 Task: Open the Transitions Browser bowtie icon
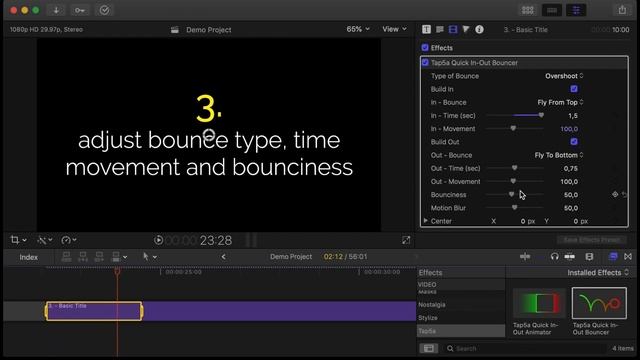(628, 256)
